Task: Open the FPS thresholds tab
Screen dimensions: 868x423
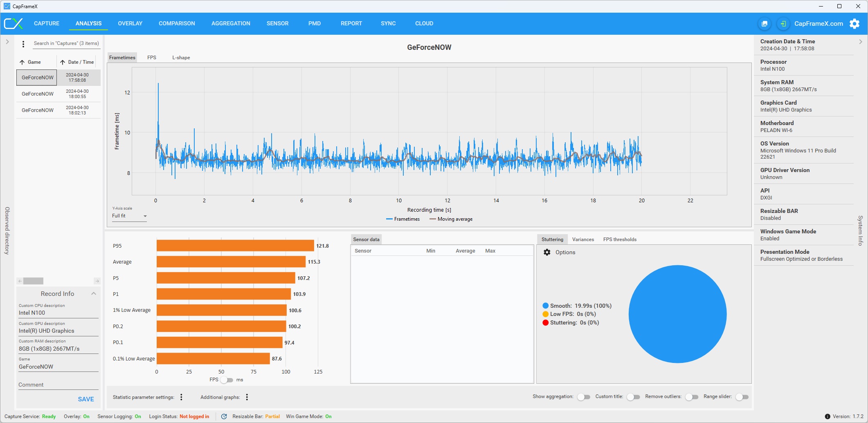Action: [x=620, y=239]
